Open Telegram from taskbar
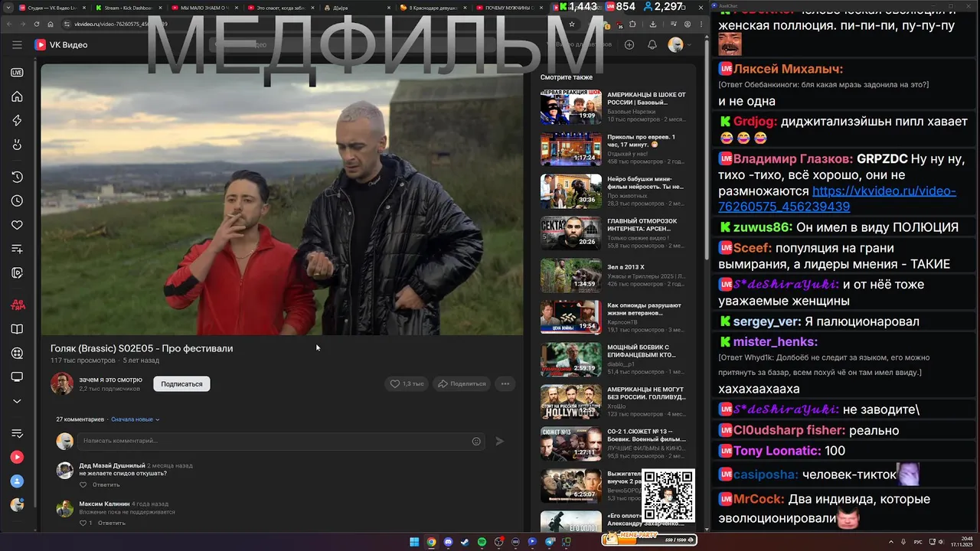980x551 pixels. (x=549, y=542)
